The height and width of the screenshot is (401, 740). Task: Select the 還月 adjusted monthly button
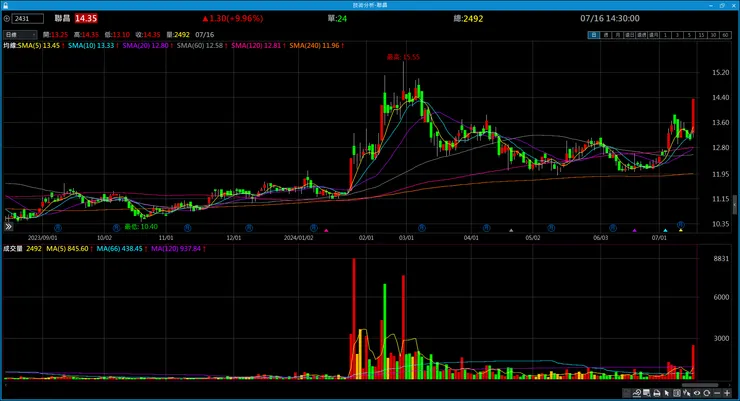[654, 35]
